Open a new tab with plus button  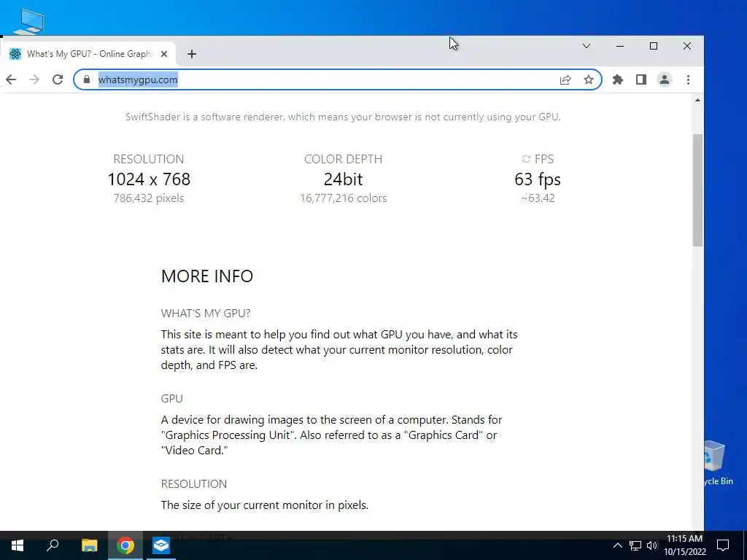[192, 54]
